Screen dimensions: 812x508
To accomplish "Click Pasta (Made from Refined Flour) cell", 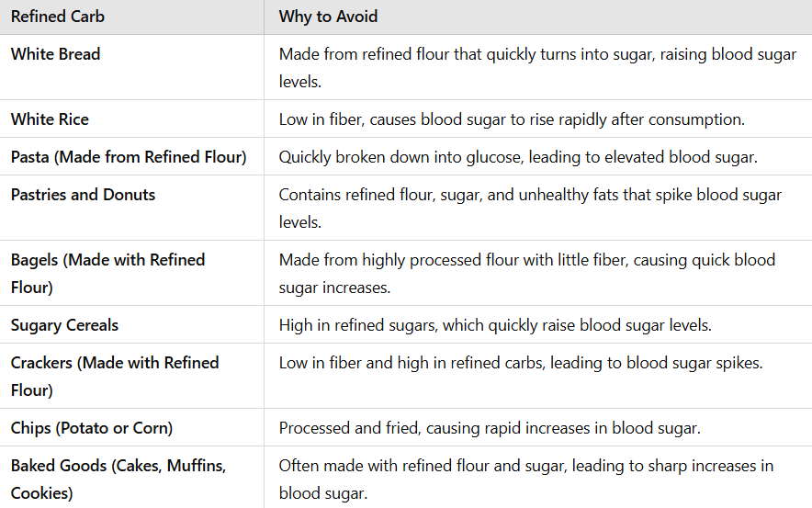I will click(x=131, y=157).
